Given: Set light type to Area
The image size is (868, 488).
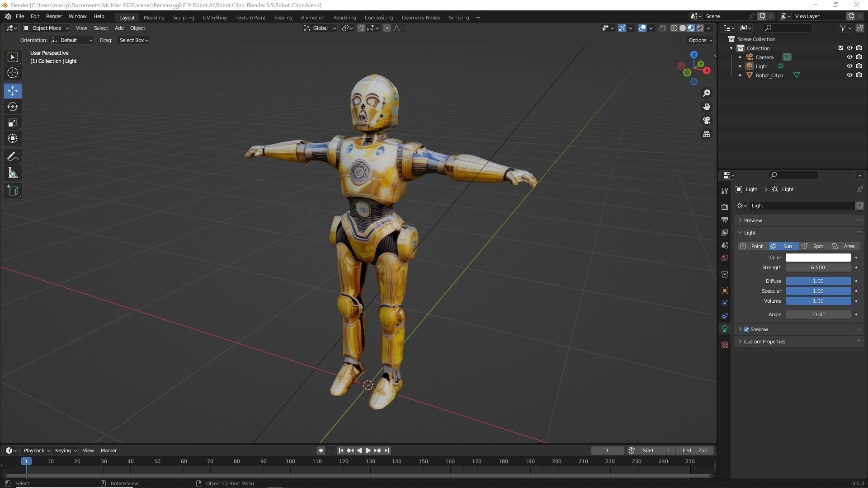Looking at the screenshot, I should [x=845, y=246].
